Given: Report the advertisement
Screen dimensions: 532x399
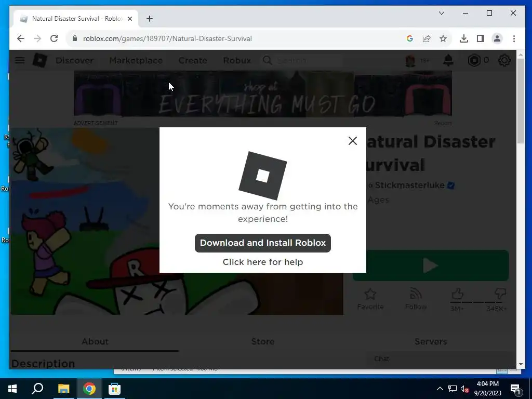Looking at the screenshot, I should (x=443, y=123).
